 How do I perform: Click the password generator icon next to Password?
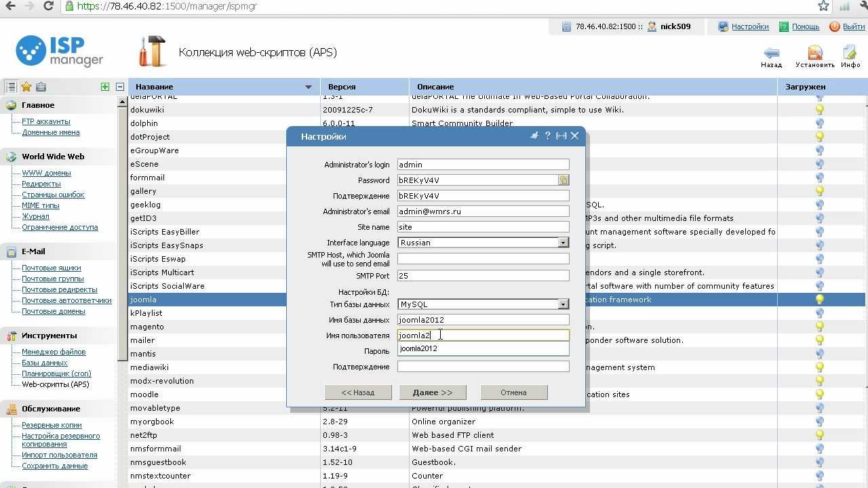point(564,180)
